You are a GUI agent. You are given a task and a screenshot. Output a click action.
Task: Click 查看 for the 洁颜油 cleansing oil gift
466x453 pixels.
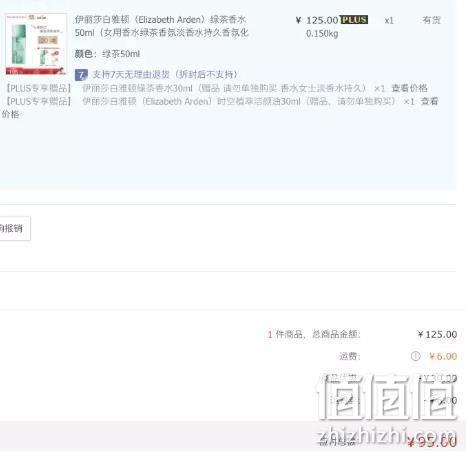click(x=429, y=101)
